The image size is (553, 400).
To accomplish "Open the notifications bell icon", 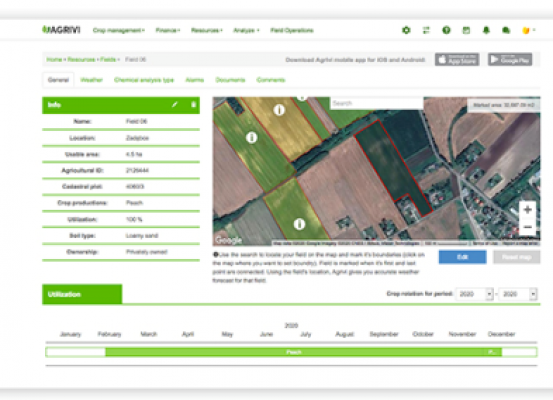I will pos(486,30).
